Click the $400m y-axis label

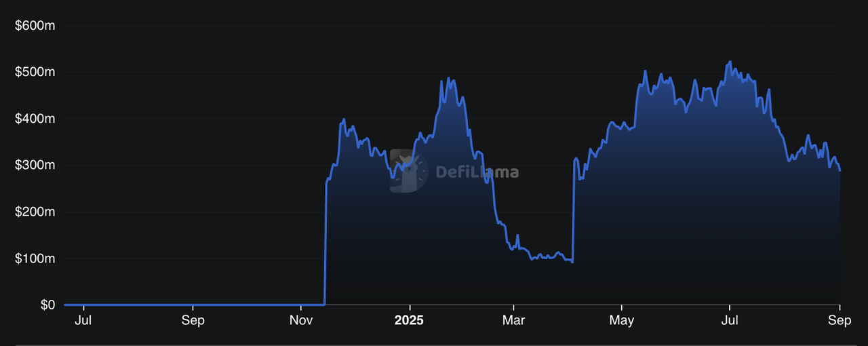(34, 119)
